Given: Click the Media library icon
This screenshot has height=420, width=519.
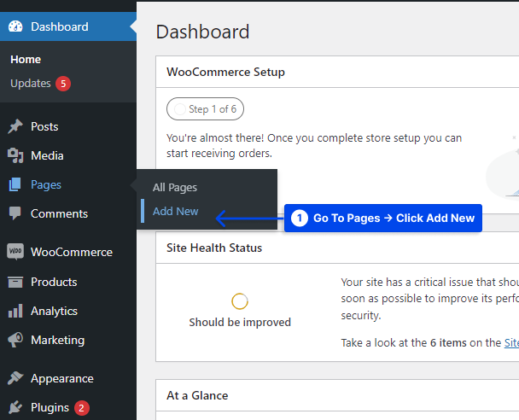Looking at the screenshot, I should (x=15, y=155).
